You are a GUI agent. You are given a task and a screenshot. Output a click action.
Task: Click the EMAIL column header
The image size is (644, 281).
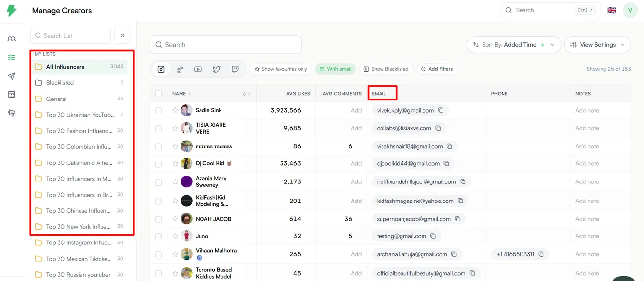coord(379,94)
